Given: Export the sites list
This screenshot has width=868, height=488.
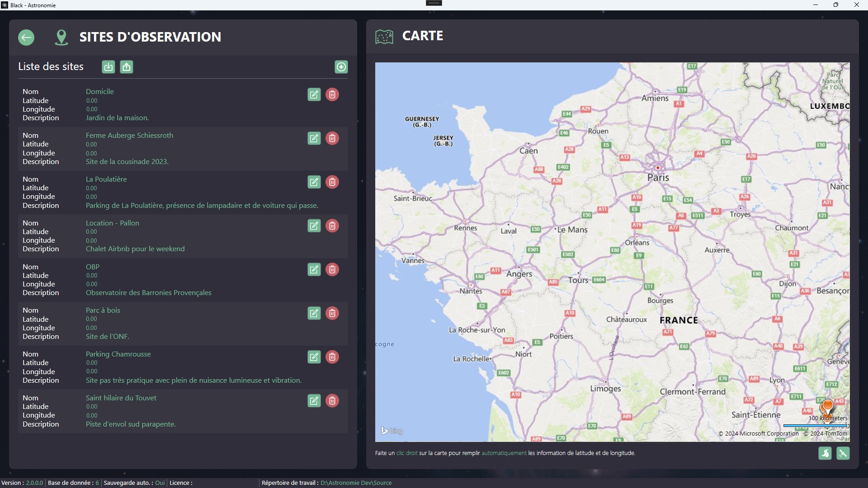Looking at the screenshot, I should coord(126,67).
